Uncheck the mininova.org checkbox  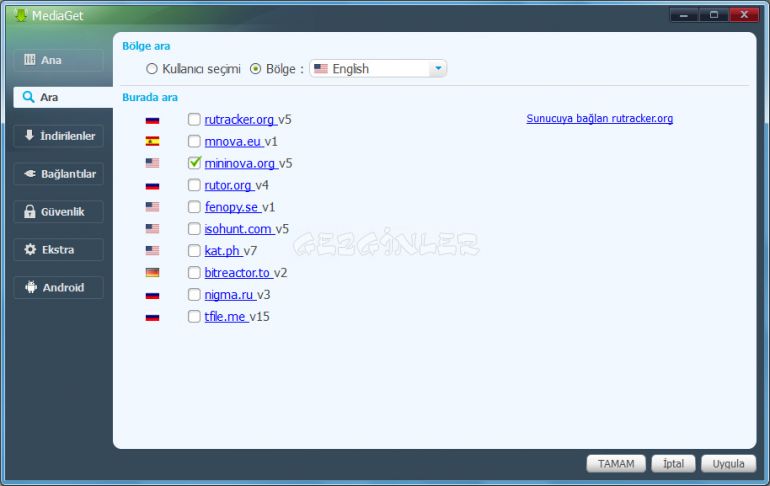194,163
